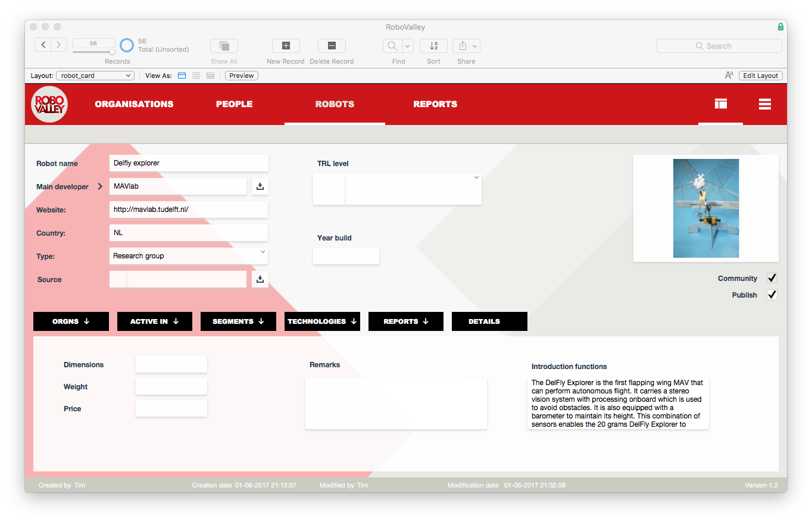Switch to List view
Viewport: 812px width, 522px height.
pos(196,76)
